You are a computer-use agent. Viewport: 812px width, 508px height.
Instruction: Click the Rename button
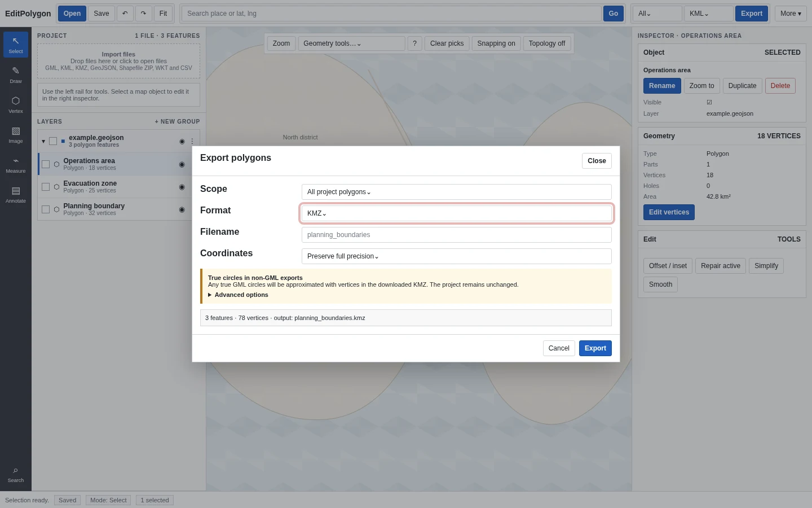662,86
